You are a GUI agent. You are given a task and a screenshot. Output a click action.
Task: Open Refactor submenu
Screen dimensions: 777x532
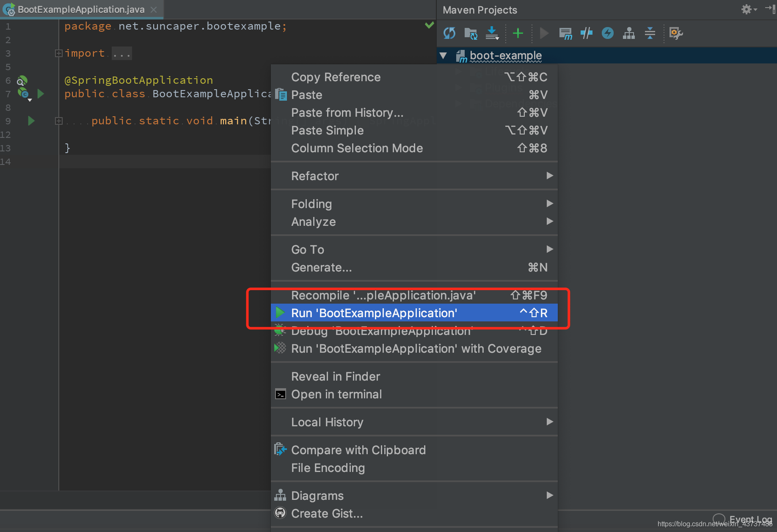pos(414,176)
